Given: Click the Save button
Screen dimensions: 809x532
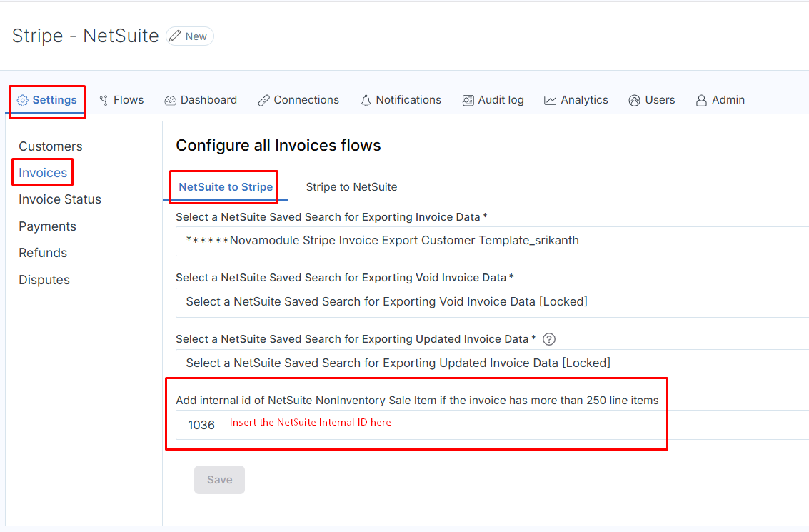Looking at the screenshot, I should pyautogui.click(x=219, y=480).
